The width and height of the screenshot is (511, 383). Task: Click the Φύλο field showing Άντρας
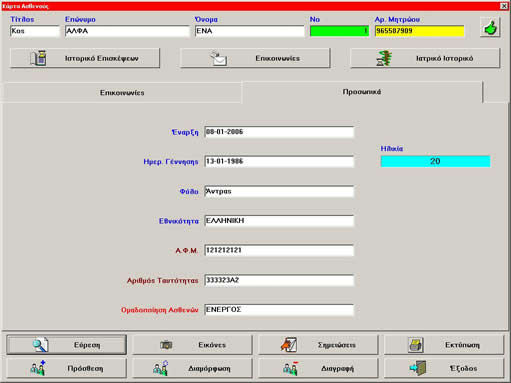point(279,191)
